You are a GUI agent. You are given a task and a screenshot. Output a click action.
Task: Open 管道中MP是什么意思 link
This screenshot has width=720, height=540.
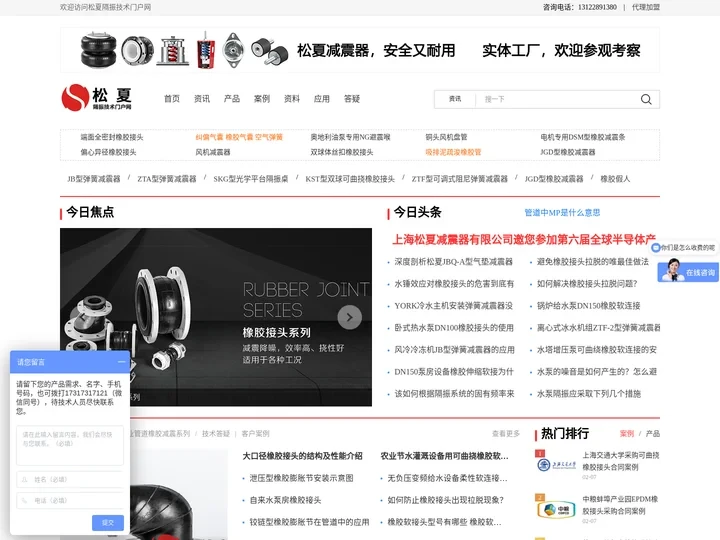(x=562, y=213)
